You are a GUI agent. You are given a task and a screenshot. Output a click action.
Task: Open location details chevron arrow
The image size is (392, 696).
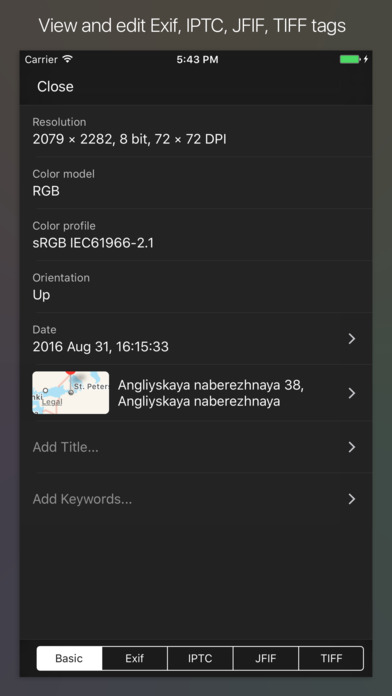pyautogui.click(x=352, y=393)
